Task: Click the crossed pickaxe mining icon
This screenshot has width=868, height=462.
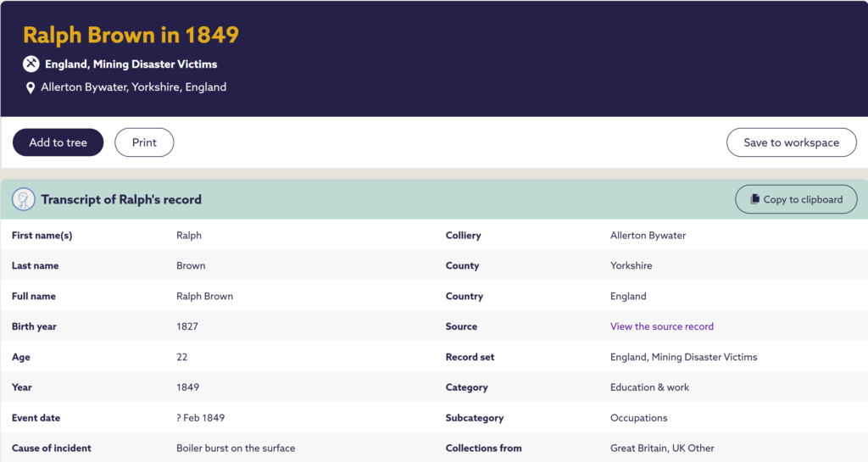Action: point(31,64)
